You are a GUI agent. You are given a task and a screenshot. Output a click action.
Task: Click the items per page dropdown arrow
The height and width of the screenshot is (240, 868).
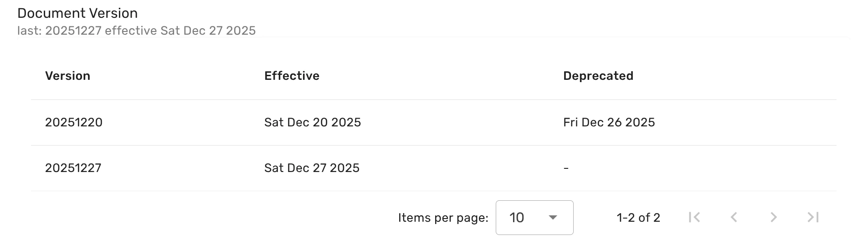(553, 218)
